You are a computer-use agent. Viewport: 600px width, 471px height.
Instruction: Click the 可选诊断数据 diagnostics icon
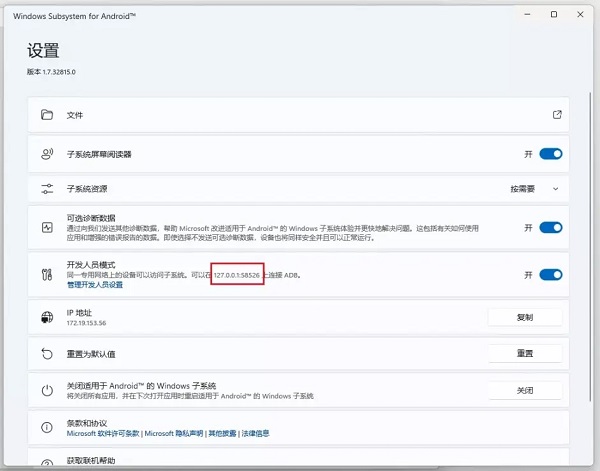tap(46, 228)
